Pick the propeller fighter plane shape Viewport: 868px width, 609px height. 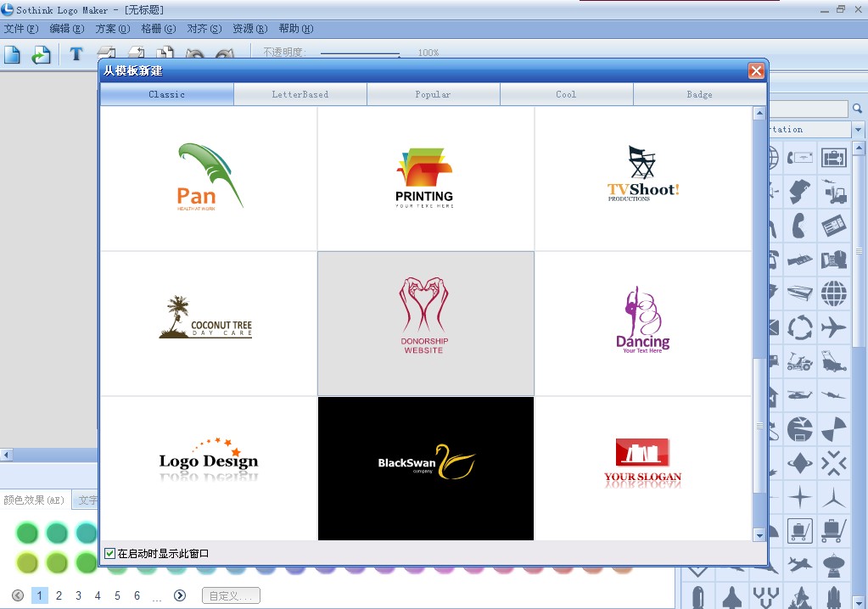(800, 565)
